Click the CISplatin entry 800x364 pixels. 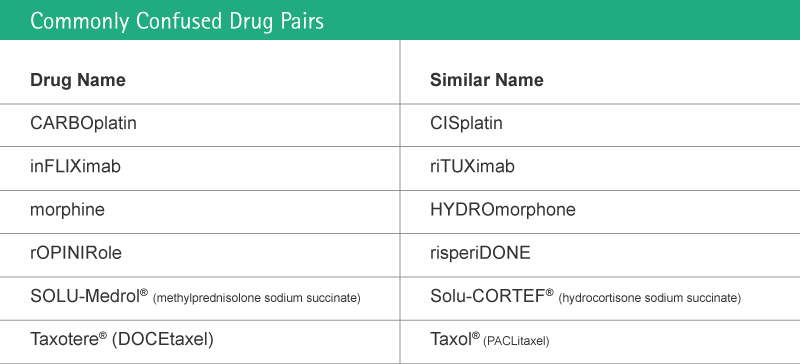point(466,123)
